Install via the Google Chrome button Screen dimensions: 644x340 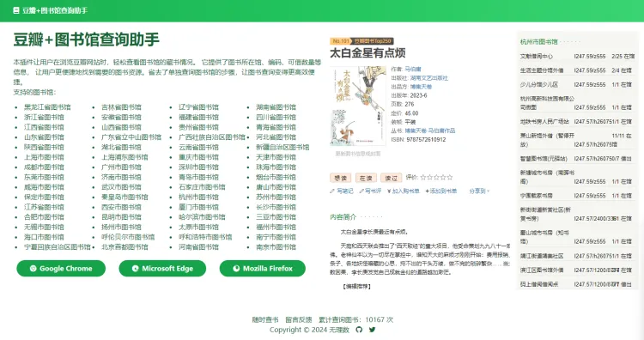point(61,269)
